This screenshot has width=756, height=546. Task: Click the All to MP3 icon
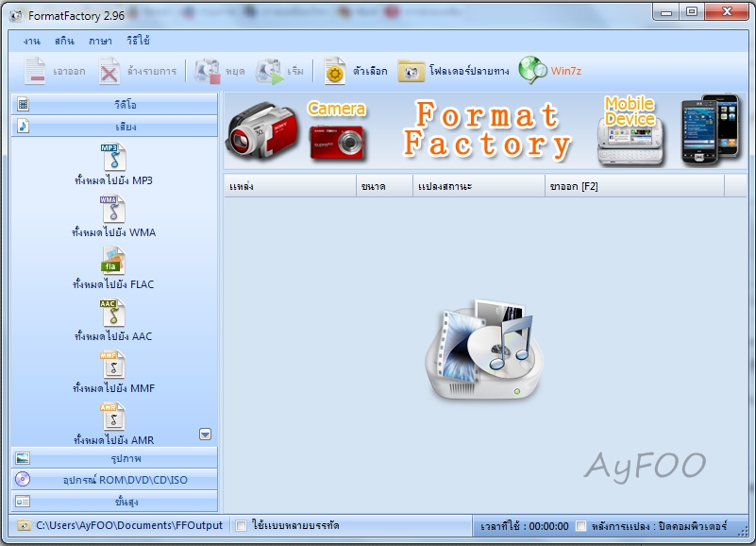[x=114, y=157]
